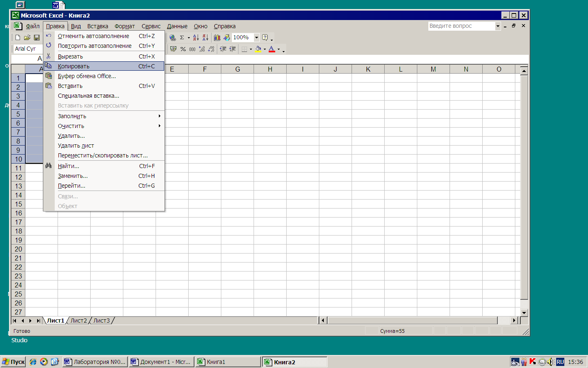Screen dimensions: 588x368
Task: Switch to the Лист2 sheet tab
Action: click(79, 321)
